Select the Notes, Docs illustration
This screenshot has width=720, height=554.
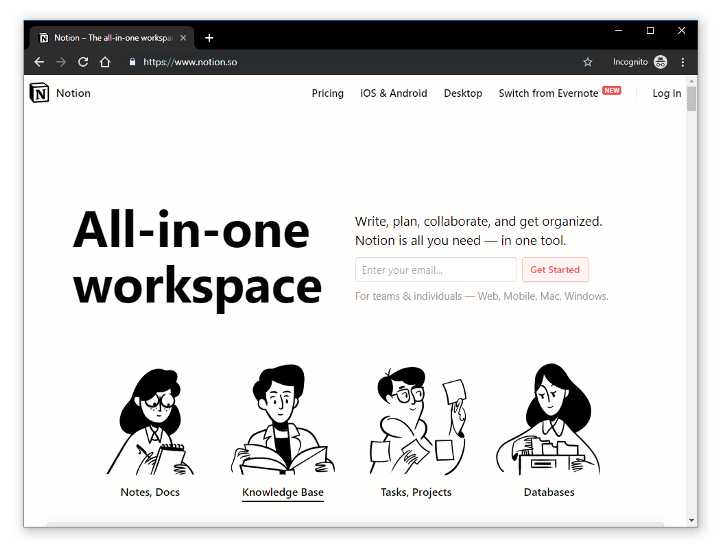150,421
